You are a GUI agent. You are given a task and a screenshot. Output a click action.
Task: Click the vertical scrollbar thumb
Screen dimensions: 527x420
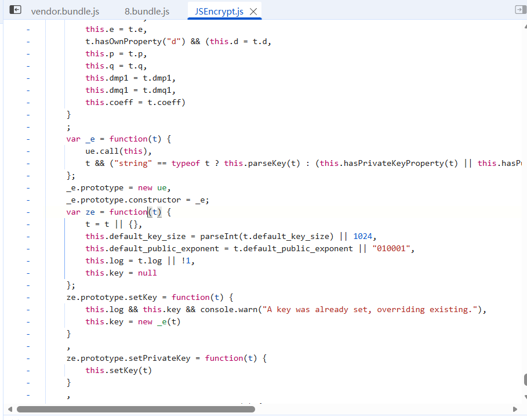click(x=525, y=380)
